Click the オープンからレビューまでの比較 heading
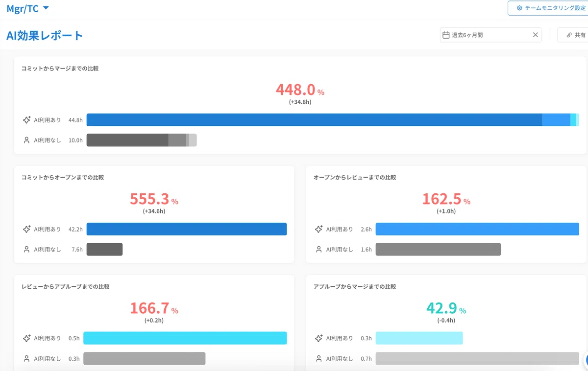This screenshot has height=371, width=588. coord(355,178)
